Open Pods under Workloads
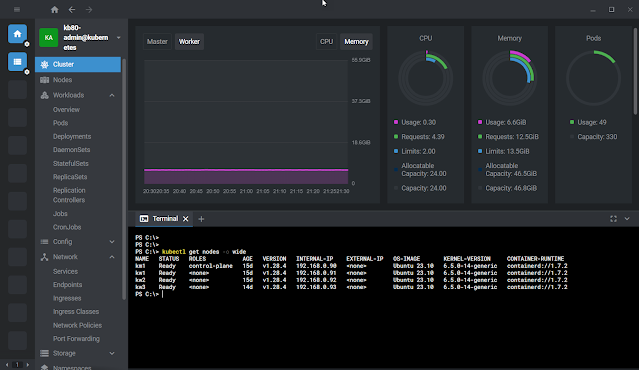 60,123
